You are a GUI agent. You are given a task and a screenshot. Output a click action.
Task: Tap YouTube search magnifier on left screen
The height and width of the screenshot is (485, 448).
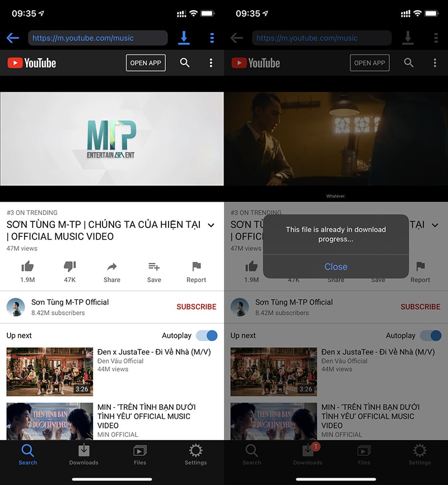pos(185,63)
